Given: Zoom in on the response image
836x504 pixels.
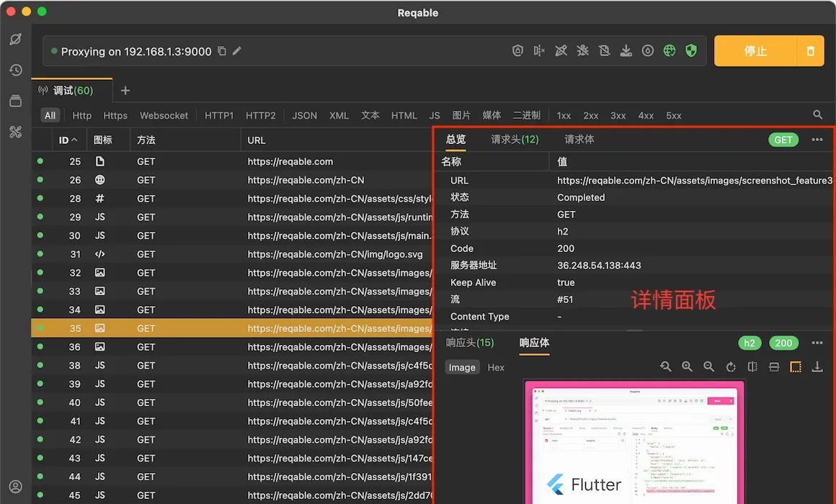Looking at the screenshot, I should pos(688,366).
